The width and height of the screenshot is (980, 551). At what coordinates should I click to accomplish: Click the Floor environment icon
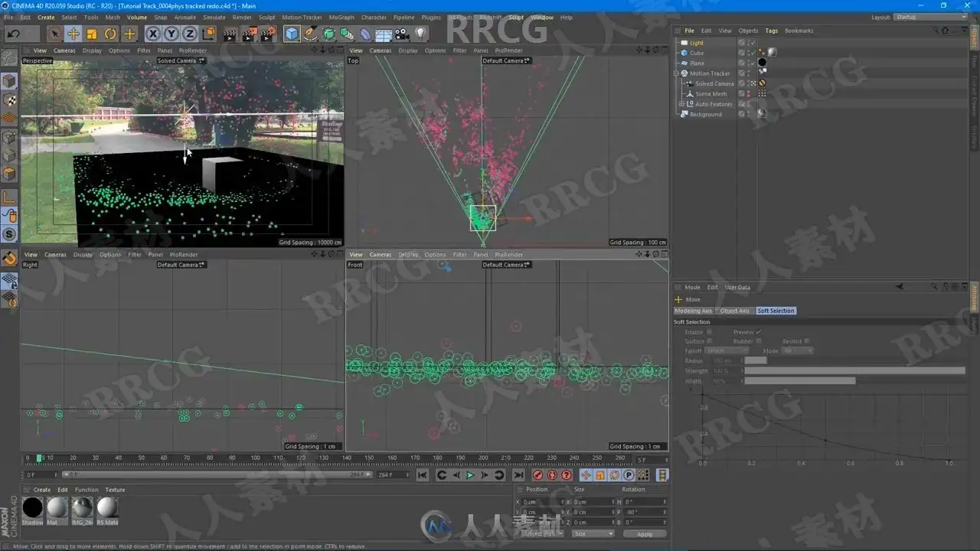[384, 34]
